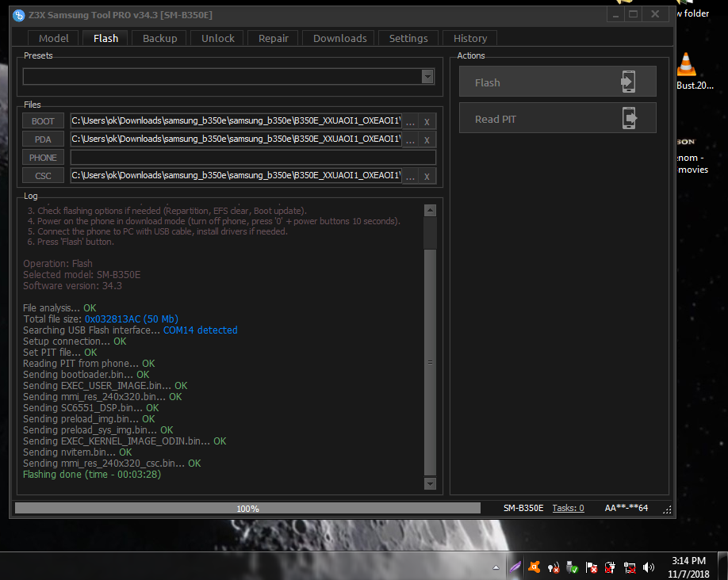Click 'Sending bootloader.bin... OK' log line
Viewport: 728px width, 580px height.
click(x=86, y=375)
